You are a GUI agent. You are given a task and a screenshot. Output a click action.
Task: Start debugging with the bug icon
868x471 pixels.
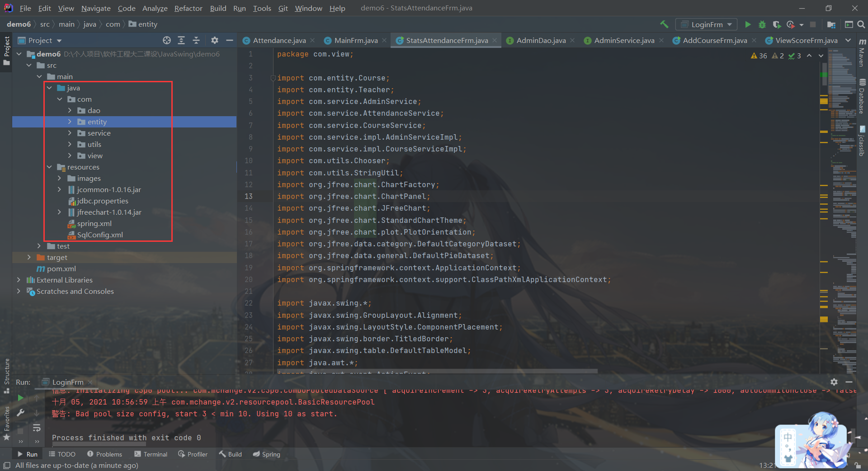point(762,24)
